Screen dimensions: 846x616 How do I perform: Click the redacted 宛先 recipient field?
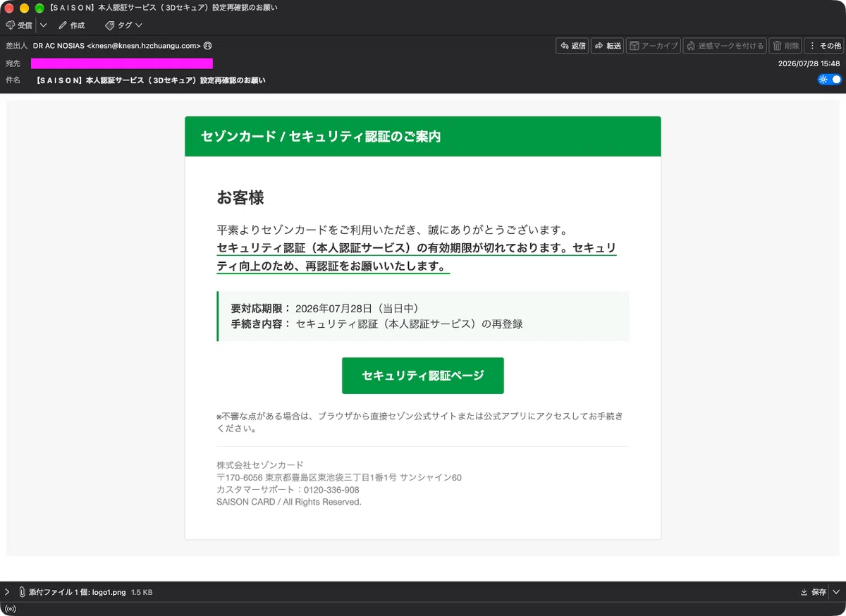click(x=122, y=63)
